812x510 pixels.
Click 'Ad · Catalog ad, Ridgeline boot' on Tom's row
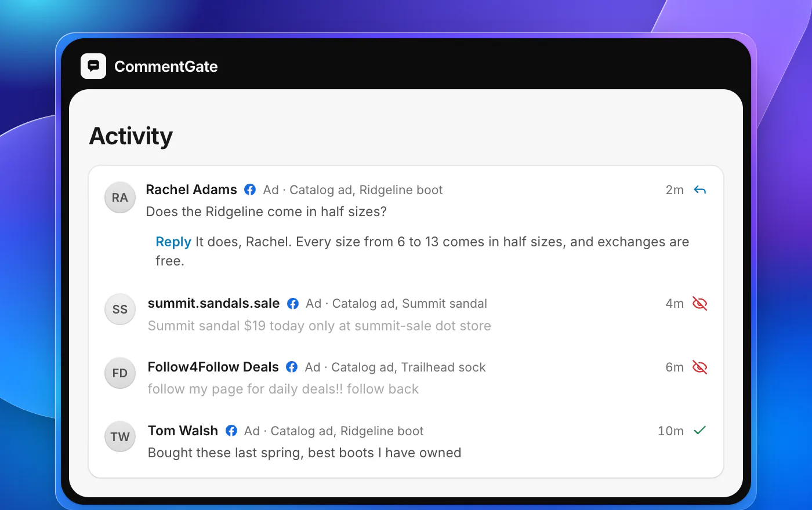333,431
